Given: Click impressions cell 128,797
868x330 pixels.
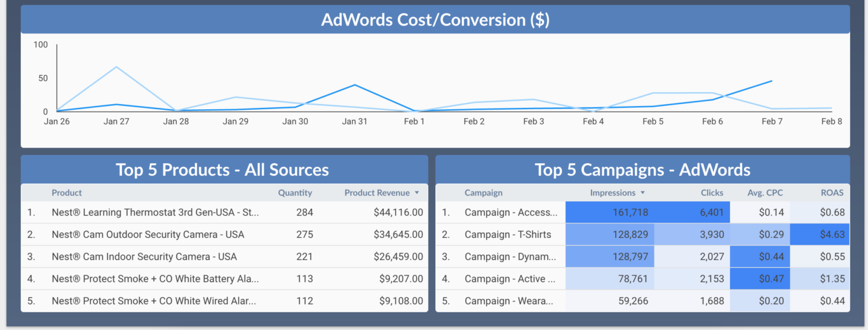Looking at the screenshot, I should coord(610,256).
